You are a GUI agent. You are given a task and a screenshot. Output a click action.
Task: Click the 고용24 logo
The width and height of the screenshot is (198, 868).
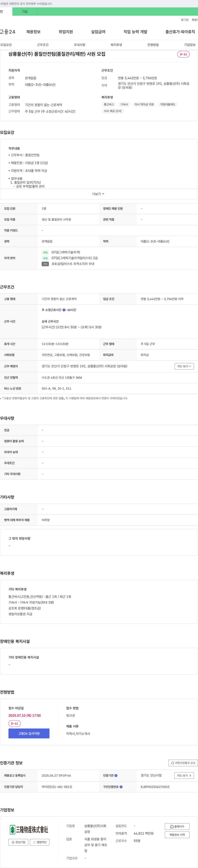click(7, 32)
